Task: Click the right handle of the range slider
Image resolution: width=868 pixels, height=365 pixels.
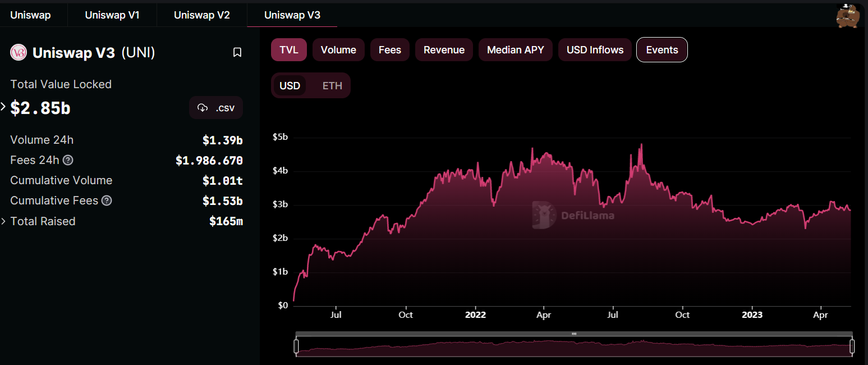Action: coord(852,346)
